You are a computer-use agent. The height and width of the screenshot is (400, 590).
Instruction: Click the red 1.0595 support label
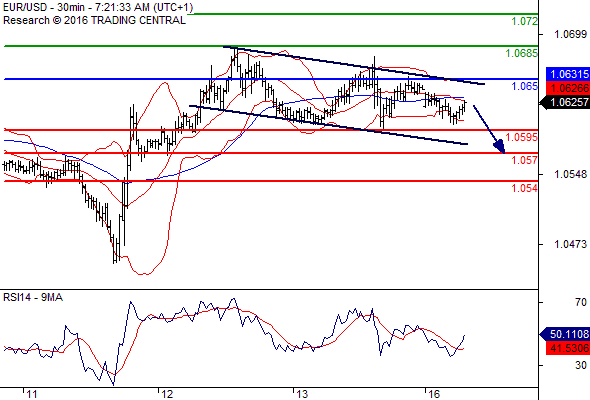(x=522, y=137)
